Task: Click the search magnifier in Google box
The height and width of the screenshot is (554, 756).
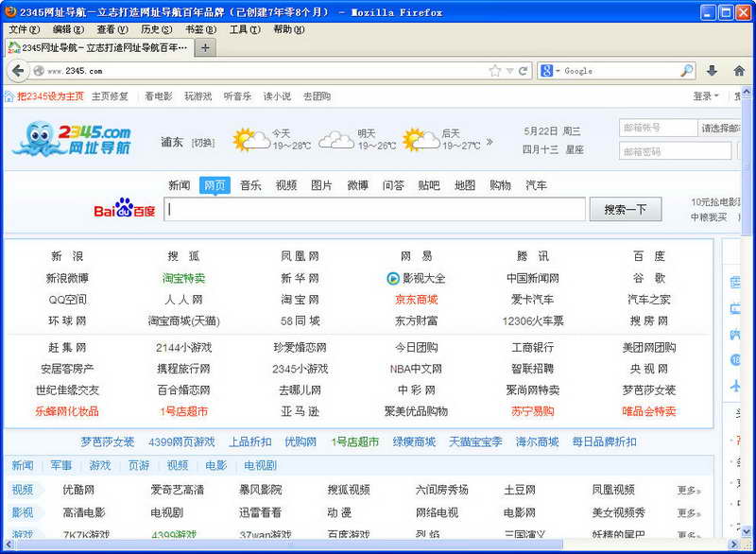Action: click(687, 71)
